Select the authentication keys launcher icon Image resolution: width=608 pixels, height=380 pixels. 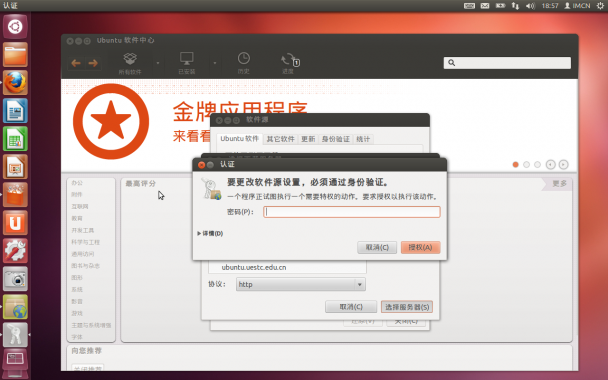coord(15,335)
